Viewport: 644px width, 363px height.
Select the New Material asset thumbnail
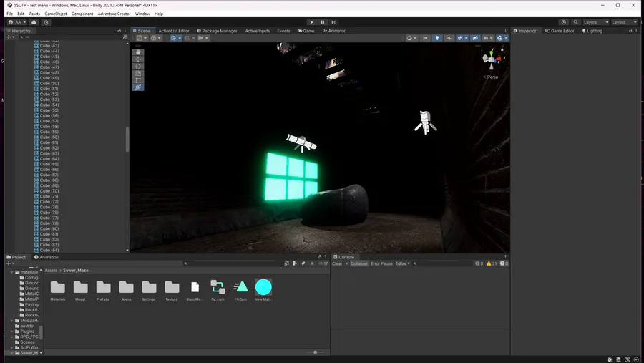click(x=263, y=287)
